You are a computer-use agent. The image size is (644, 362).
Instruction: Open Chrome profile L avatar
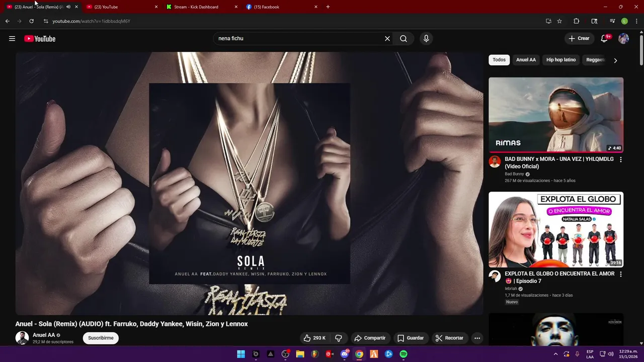click(x=624, y=21)
